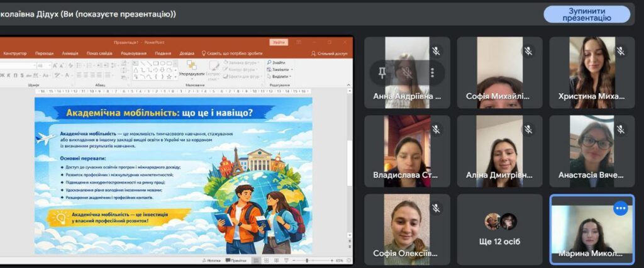This screenshot has width=644, height=268.
Task: Open more options on Анна Андріївна's tile
Action: coord(433,73)
